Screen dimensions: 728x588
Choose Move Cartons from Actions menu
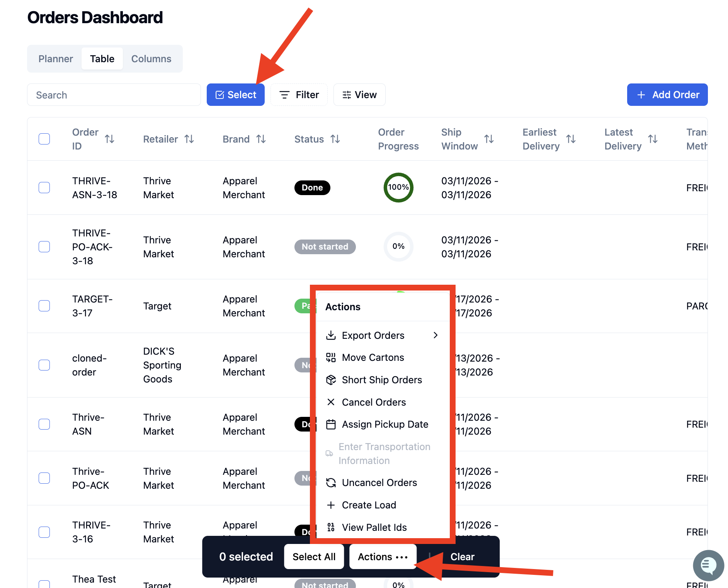pos(383,357)
